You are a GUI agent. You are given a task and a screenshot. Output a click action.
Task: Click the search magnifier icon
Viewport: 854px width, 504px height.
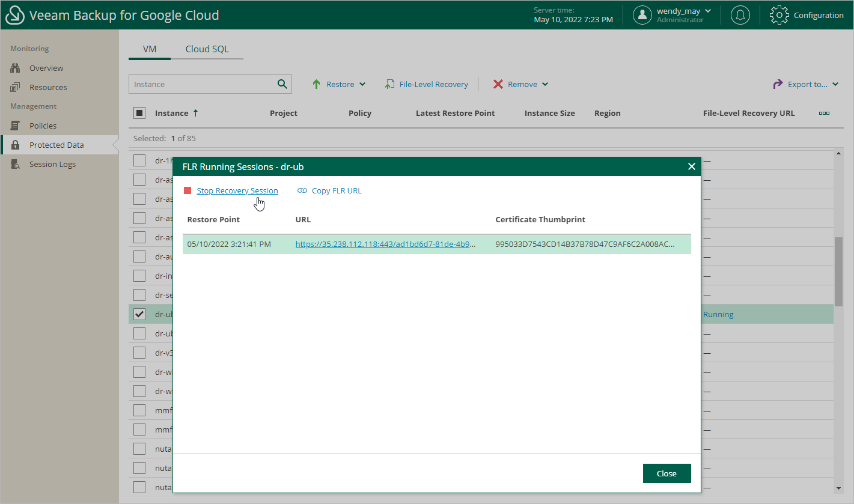[282, 84]
